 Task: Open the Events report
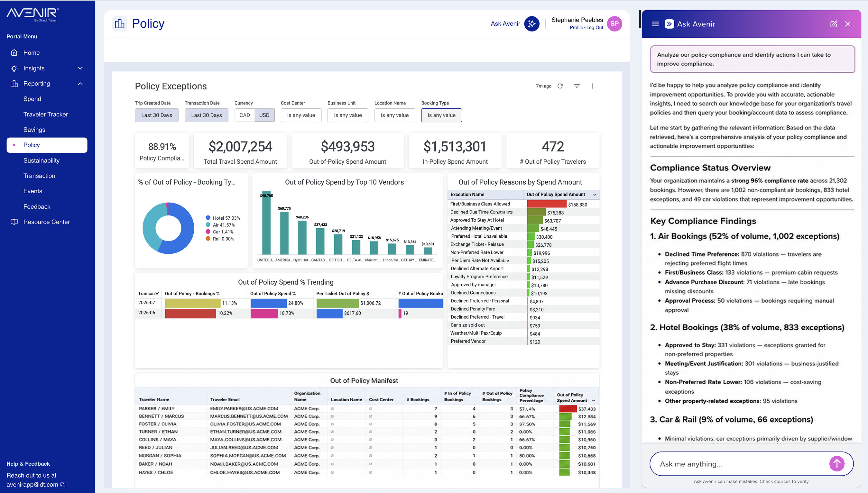[32, 191]
